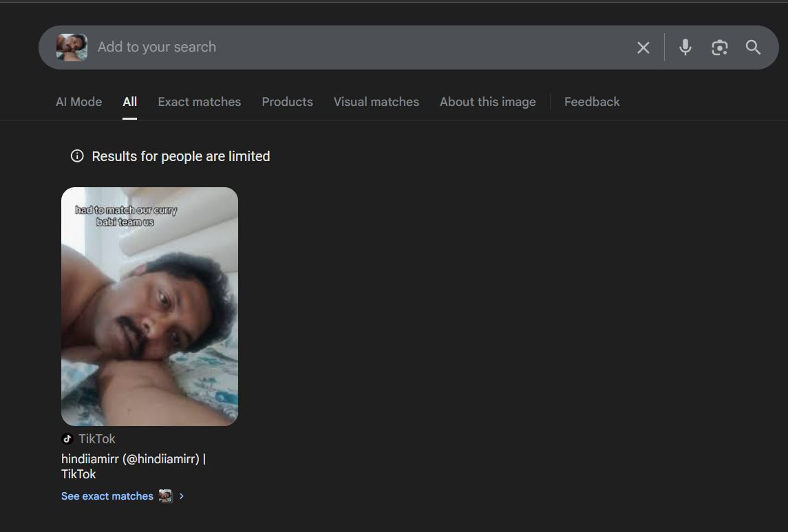Go to the Products tab

(287, 102)
